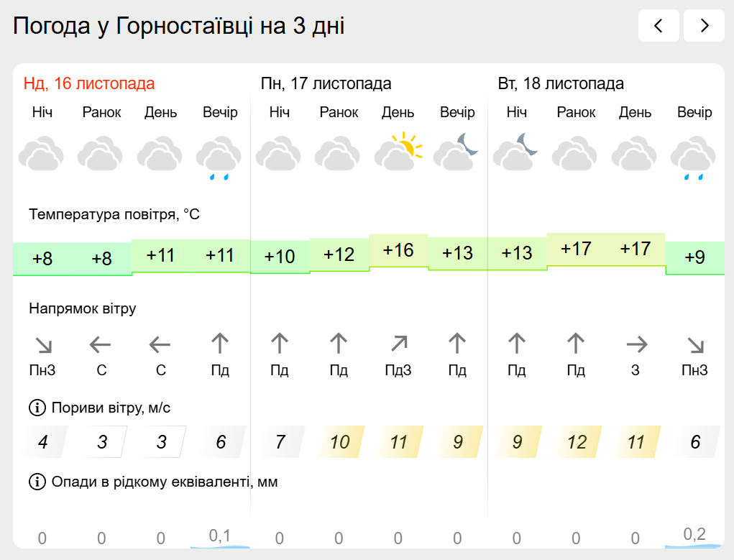Click Tuesday evening precipitation 0,2 value
734x560 pixels.
(x=694, y=534)
